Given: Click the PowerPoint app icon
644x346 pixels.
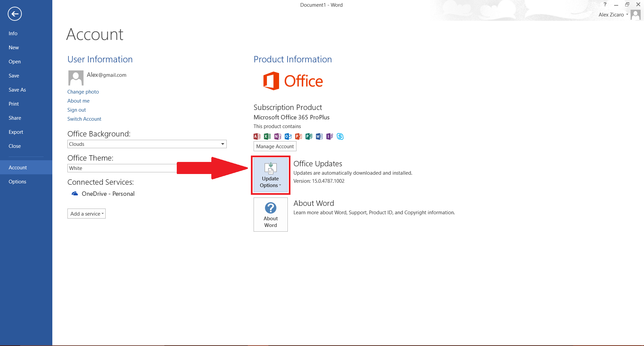Looking at the screenshot, I should pos(299,136).
